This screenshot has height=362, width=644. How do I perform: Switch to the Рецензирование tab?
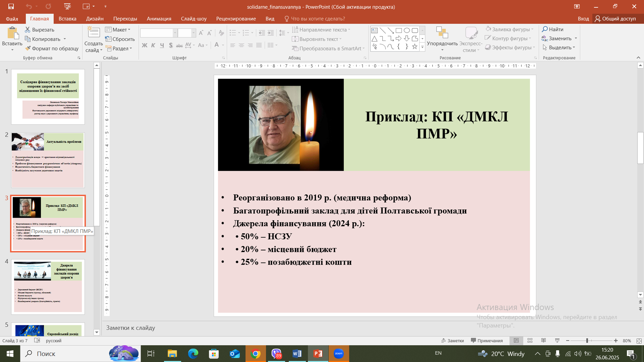pos(236,19)
